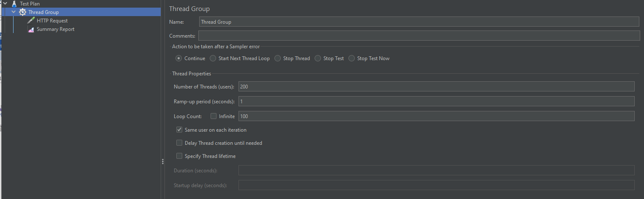Click the Thread Group gear icon
644x199 pixels.
click(x=22, y=12)
